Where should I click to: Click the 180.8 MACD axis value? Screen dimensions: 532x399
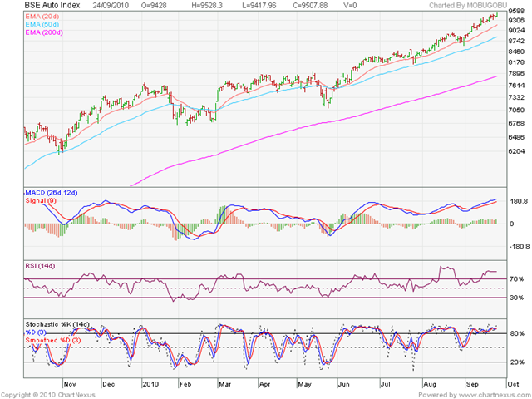click(x=519, y=201)
